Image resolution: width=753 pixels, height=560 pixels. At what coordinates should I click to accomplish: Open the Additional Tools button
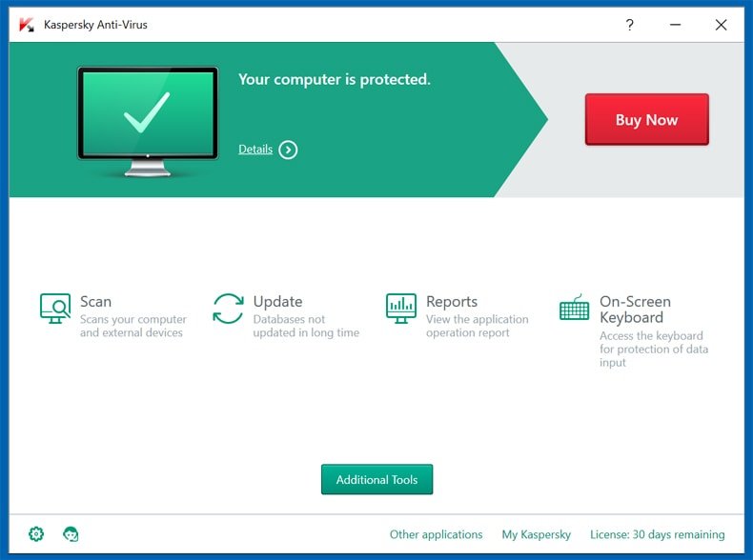[x=377, y=479]
